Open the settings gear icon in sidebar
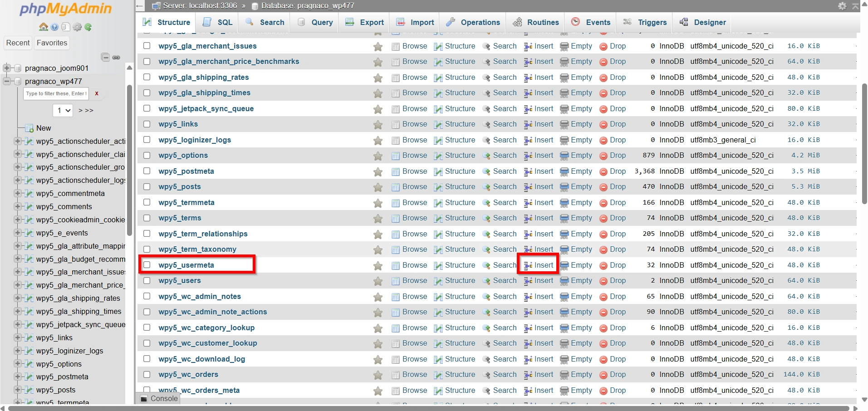This screenshot has width=868, height=411. [x=77, y=27]
